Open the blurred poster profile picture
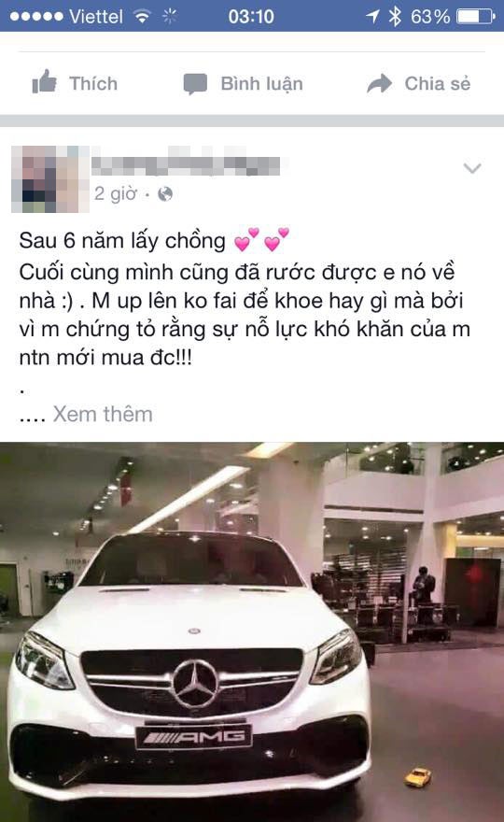 pos(49,178)
